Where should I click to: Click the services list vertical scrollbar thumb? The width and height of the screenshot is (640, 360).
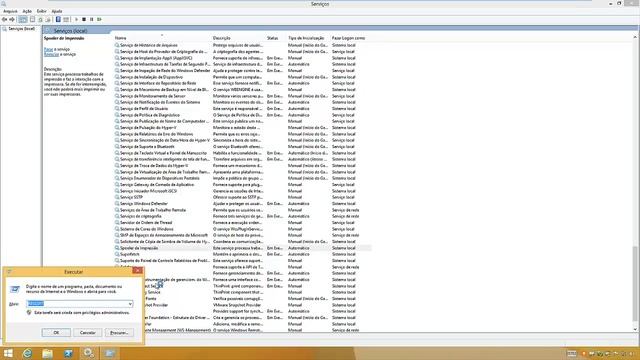pyautogui.click(x=635, y=284)
